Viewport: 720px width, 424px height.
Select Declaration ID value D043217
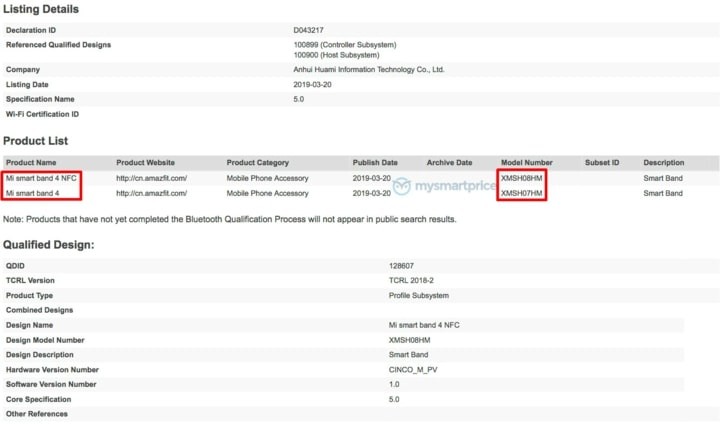(308, 30)
